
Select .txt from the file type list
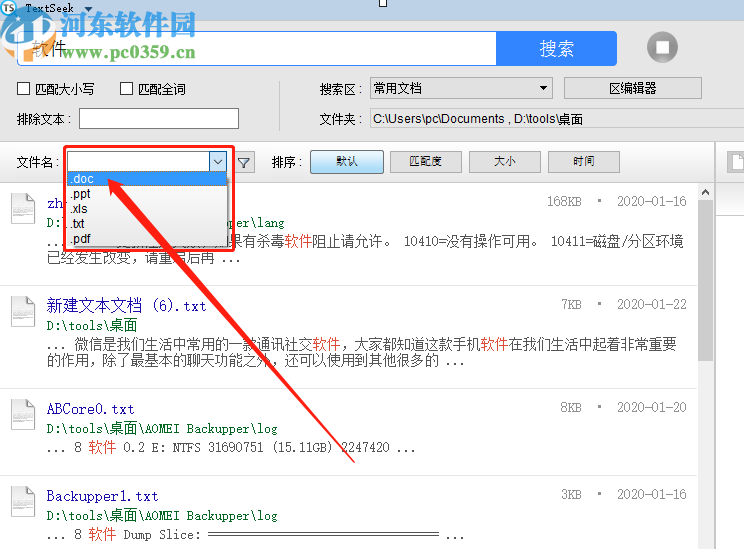[148, 223]
